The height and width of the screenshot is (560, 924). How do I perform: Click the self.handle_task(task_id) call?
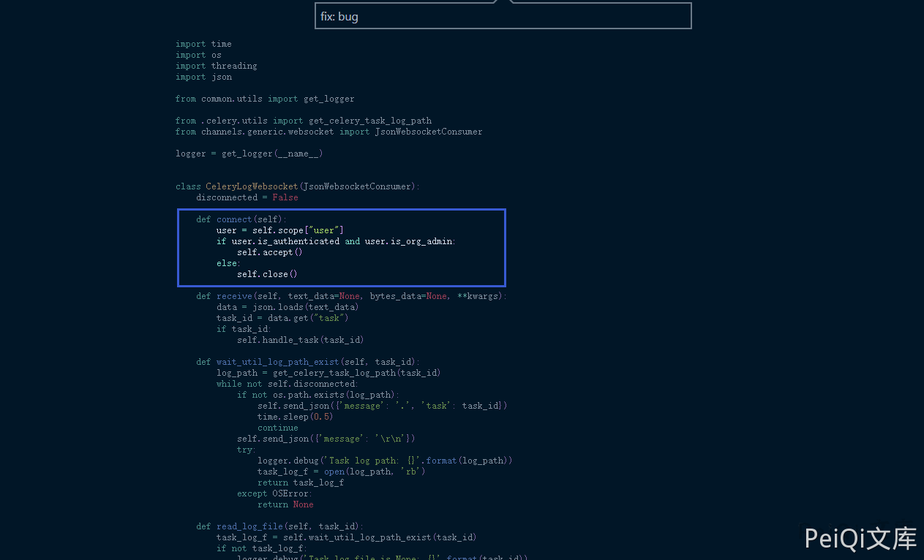[x=300, y=340]
